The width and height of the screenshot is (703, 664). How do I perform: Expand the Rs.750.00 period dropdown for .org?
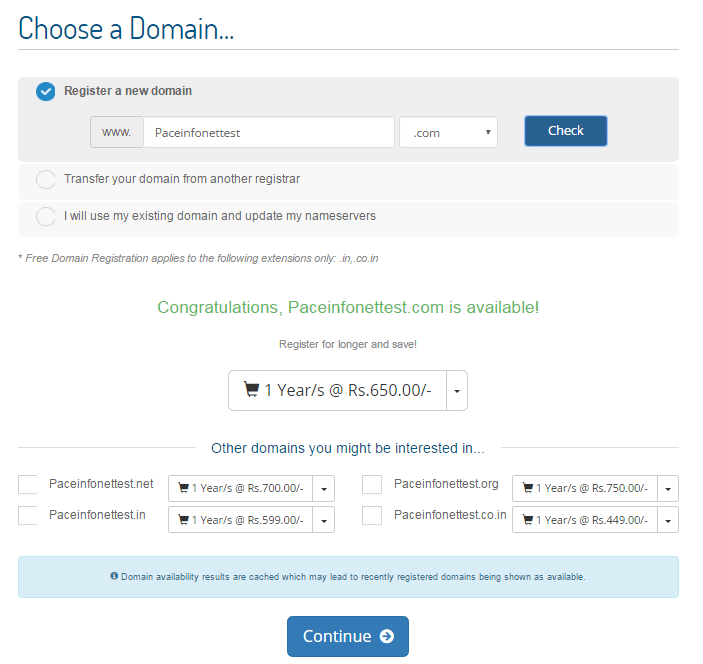click(x=669, y=489)
